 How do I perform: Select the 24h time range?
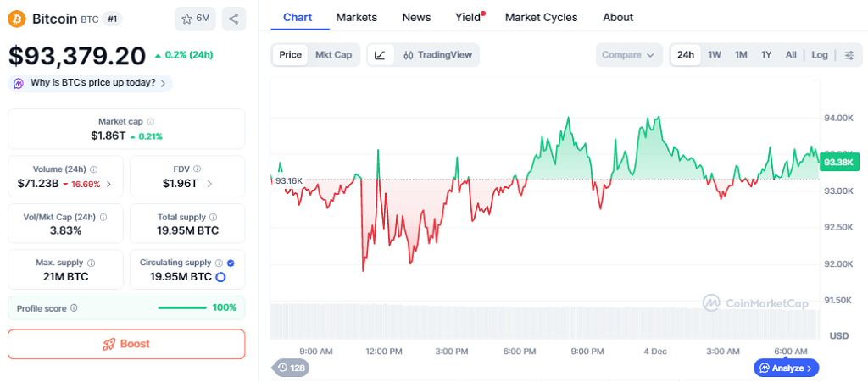(x=686, y=55)
